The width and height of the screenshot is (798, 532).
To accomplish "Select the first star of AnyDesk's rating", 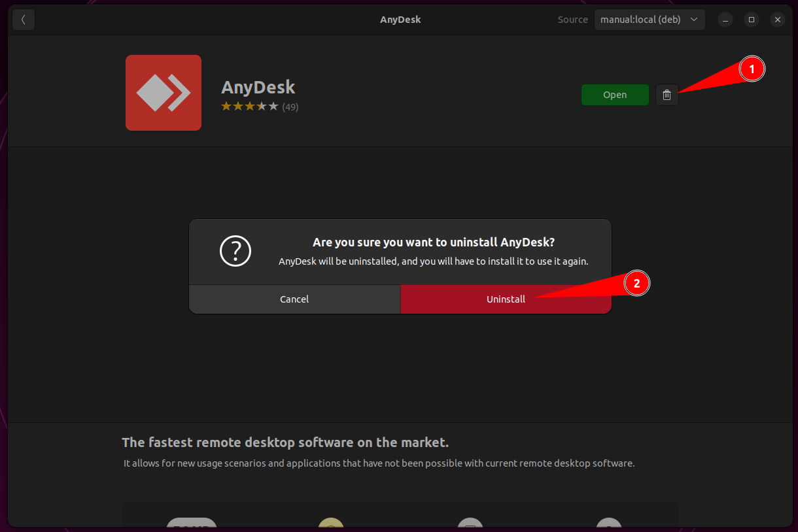I will tap(225, 105).
